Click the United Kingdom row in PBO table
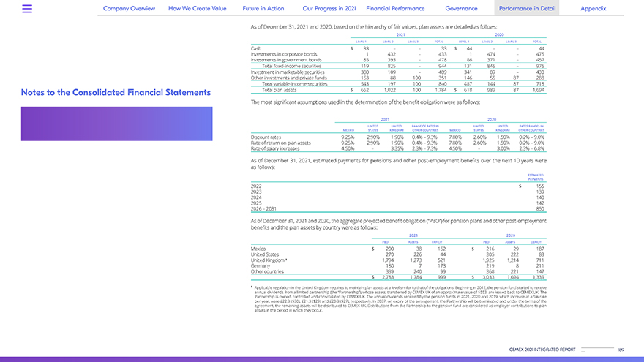This screenshot has height=362, width=644. 270,260
